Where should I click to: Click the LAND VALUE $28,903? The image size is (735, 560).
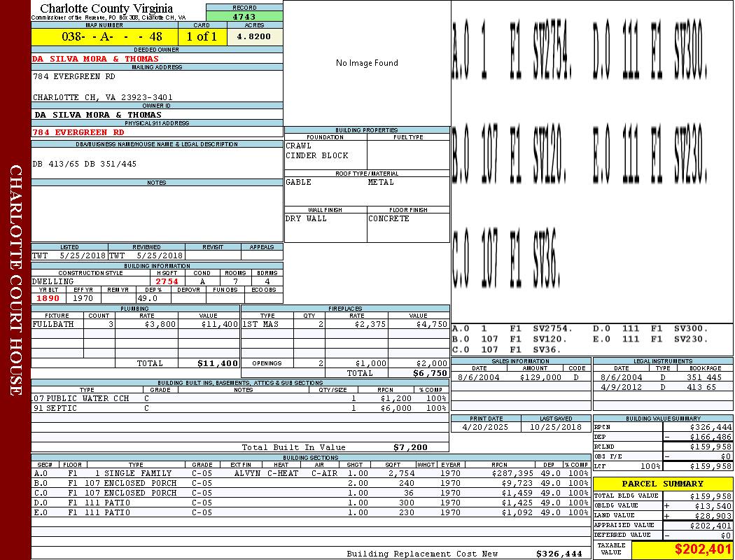(713, 516)
